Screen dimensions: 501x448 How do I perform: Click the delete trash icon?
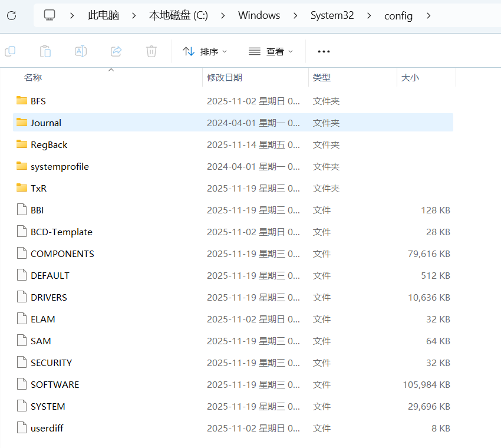[151, 51]
